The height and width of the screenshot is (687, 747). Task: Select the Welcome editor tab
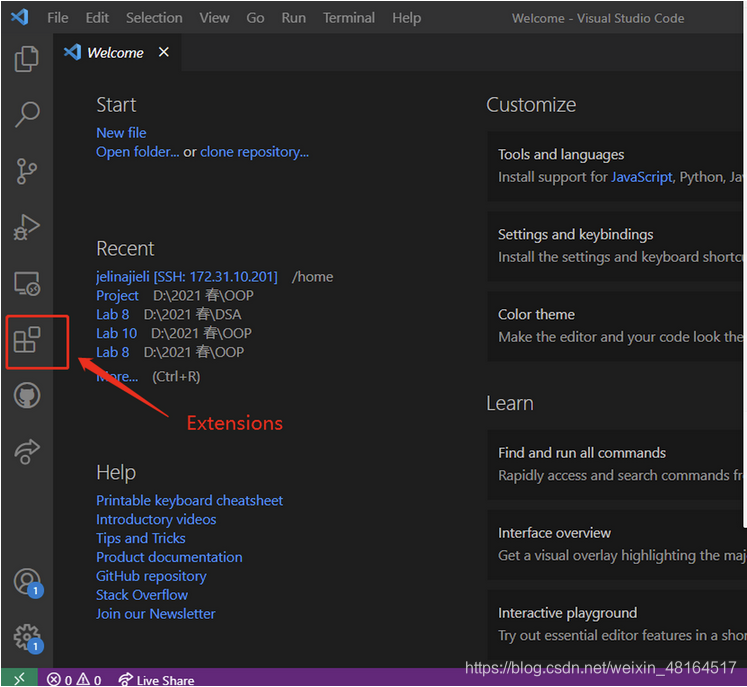point(117,52)
